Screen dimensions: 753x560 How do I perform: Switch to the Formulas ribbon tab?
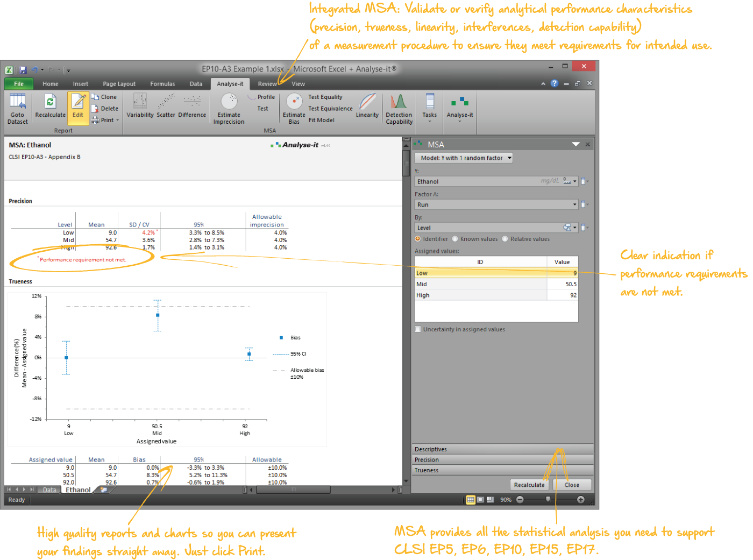click(x=162, y=84)
